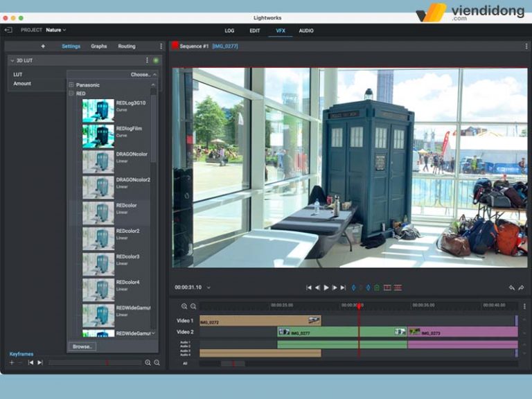Open the Nature project dropdown
The width and height of the screenshot is (532, 399).
pyautogui.click(x=56, y=30)
